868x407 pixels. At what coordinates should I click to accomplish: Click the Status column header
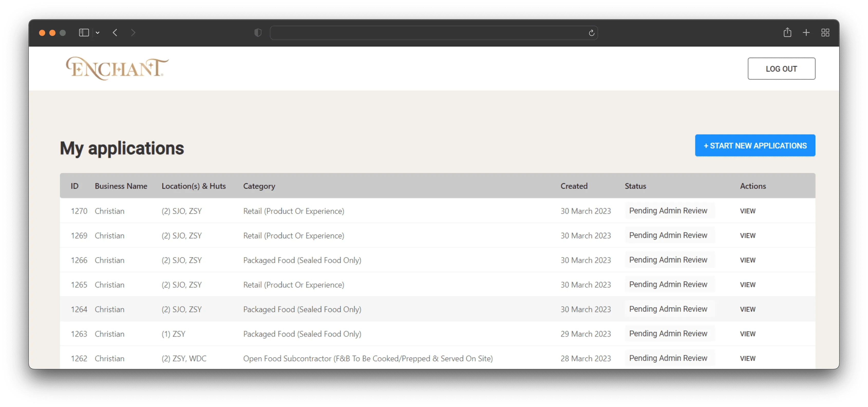tap(635, 186)
